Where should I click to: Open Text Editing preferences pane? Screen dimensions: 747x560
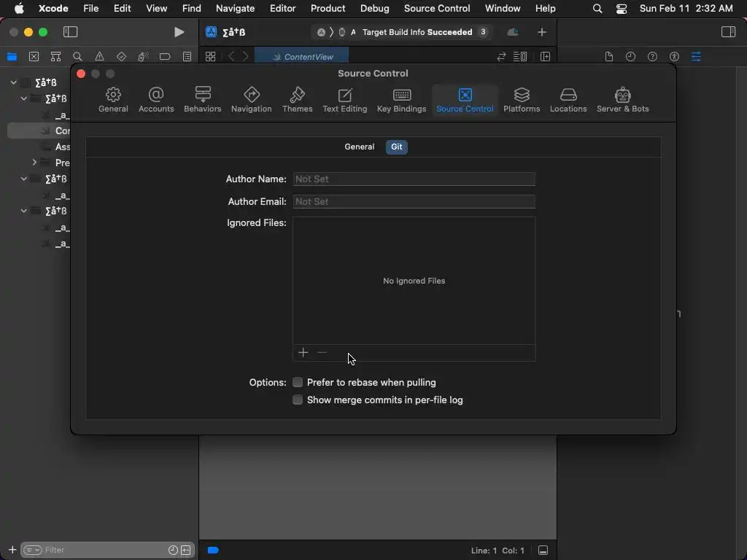coord(344,99)
